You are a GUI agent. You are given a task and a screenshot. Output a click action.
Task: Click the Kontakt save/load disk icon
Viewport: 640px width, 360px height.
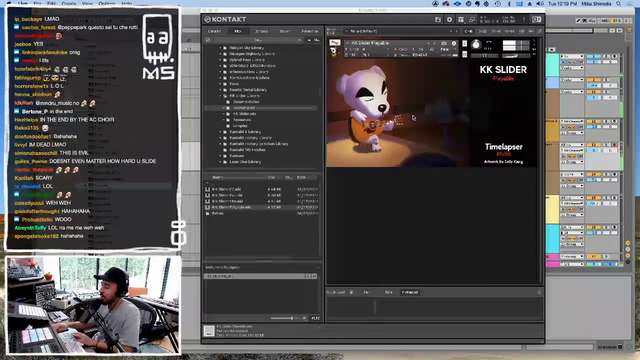(438, 19)
